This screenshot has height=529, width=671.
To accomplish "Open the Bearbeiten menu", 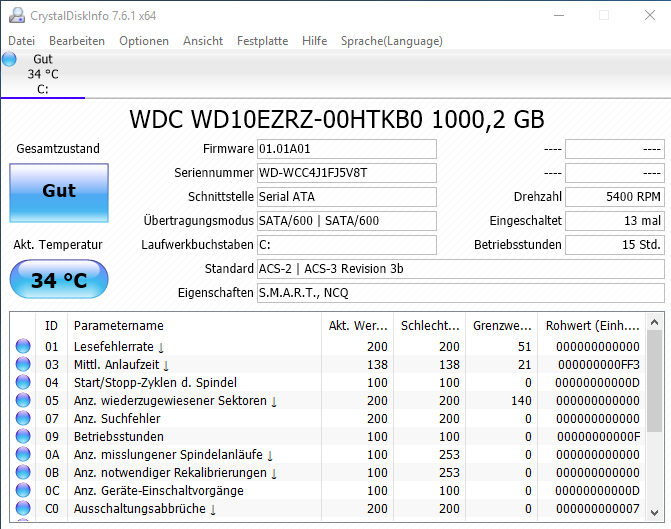I will point(77,41).
